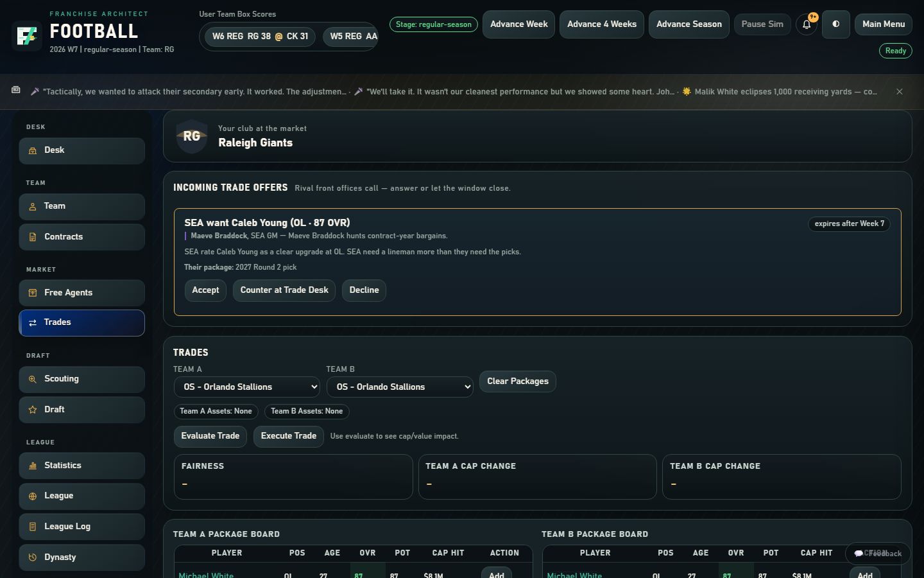
Task: Click Evaluate Trade
Action: pyautogui.click(x=210, y=436)
